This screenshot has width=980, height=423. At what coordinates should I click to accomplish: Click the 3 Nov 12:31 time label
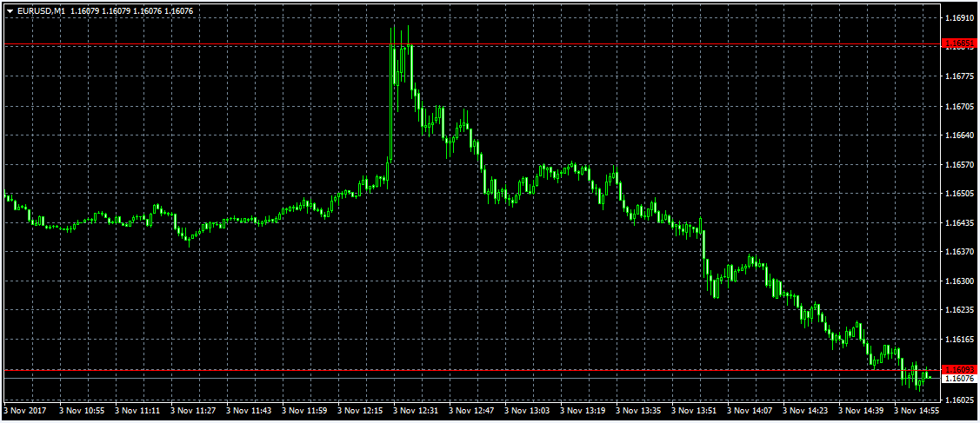tap(417, 409)
